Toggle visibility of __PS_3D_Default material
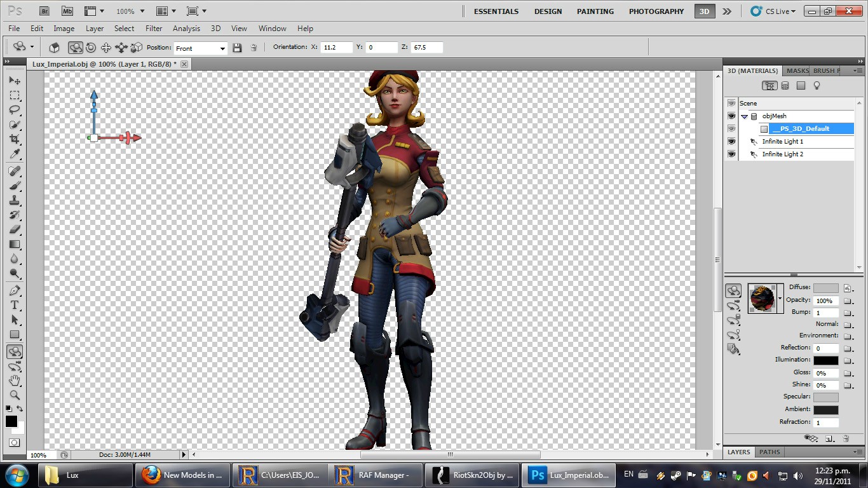The image size is (868, 488). click(x=731, y=129)
